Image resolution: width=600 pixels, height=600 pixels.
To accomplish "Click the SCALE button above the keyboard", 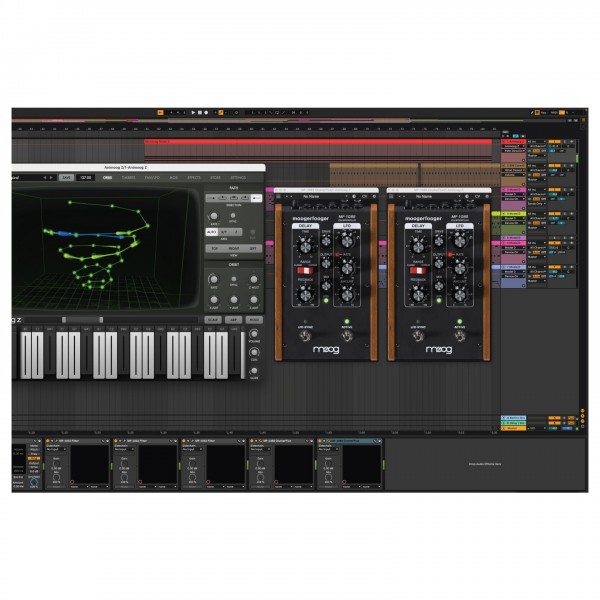I will pyautogui.click(x=213, y=320).
